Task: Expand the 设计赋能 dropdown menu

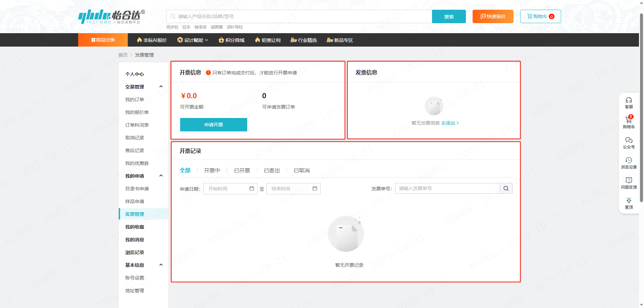Action: coord(193,40)
